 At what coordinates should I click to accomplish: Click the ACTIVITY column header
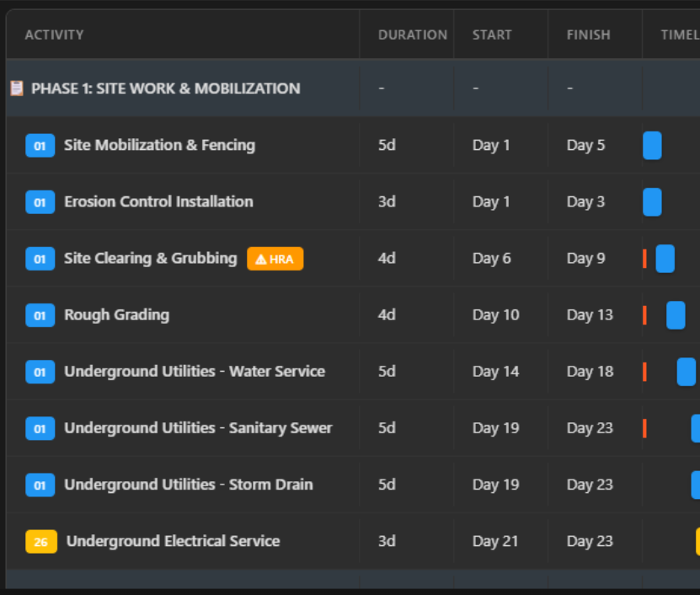[55, 35]
